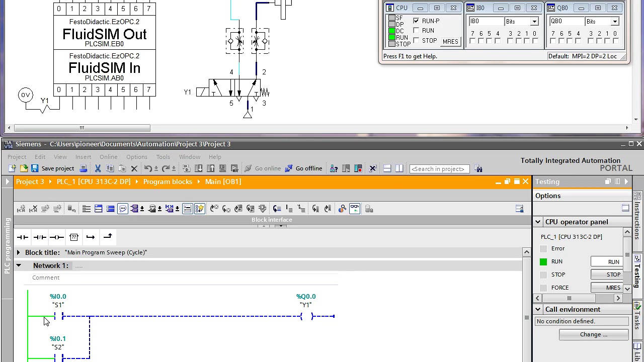This screenshot has width=644, height=362.
Task: Uncheck RUN-P in PLCSIM CPU panel
Action: pos(416,21)
